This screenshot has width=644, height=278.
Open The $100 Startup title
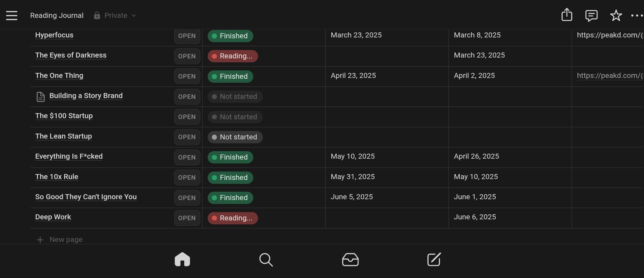pyautogui.click(x=64, y=116)
